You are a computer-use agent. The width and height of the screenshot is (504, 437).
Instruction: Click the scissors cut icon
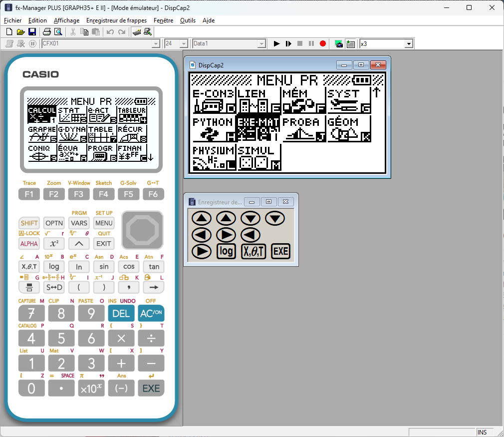pyautogui.click(x=73, y=32)
